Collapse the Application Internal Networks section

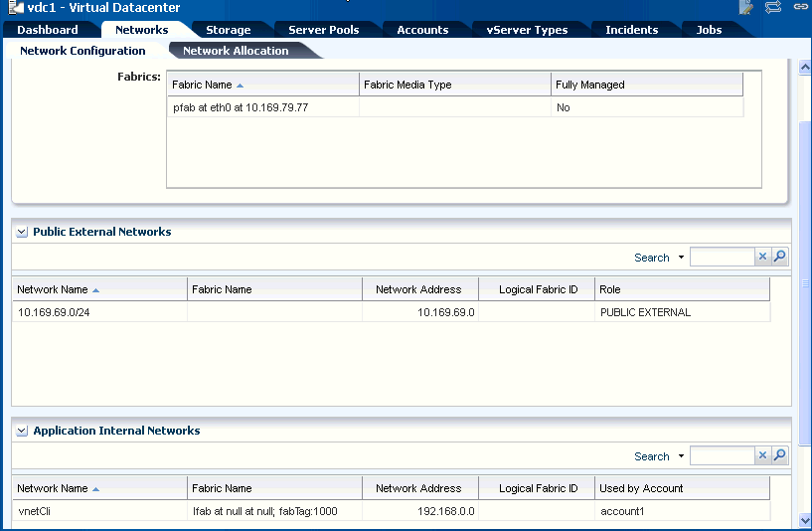[x=22, y=431]
